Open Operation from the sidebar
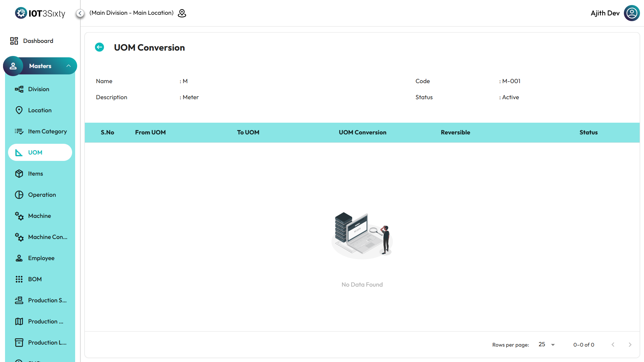644x362 pixels. click(x=42, y=195)
